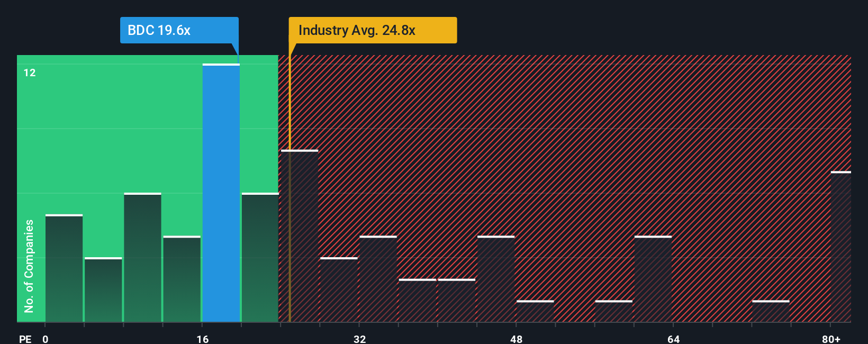
Task: Click the '64' x-axis tick label
Action: [x=673, y=339]
